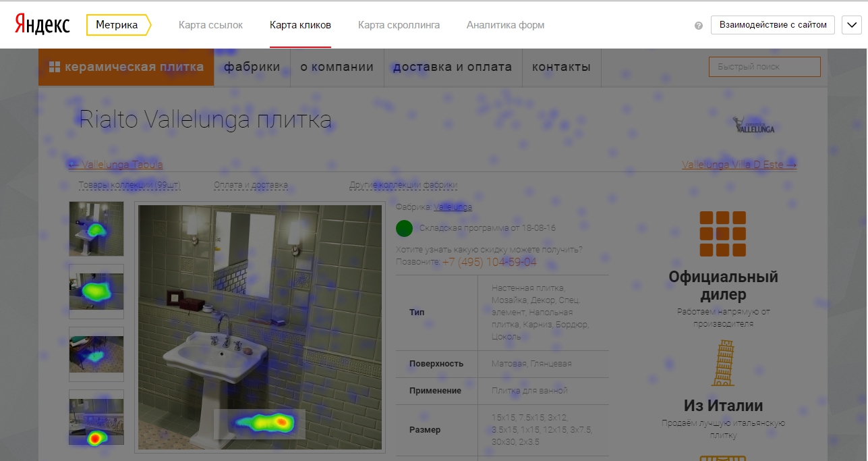Click phone number +7 (495) 104-59-04
This screenshot has width=868, height=461.
[x=490, y=262]
